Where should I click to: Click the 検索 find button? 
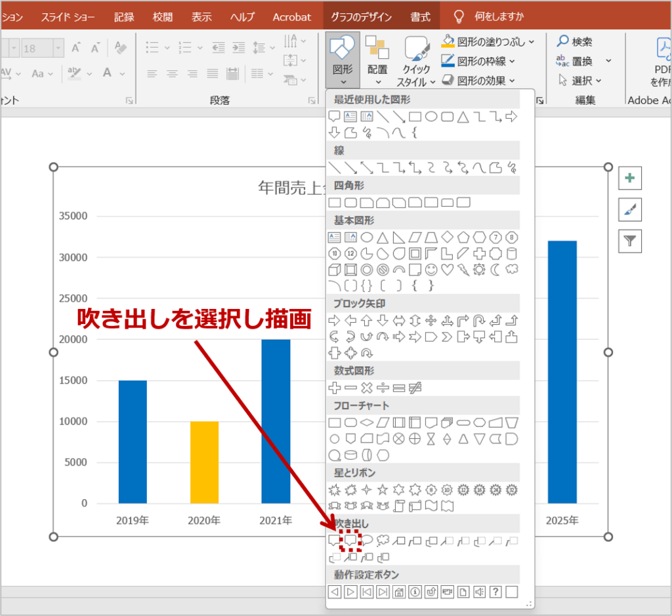574,41
